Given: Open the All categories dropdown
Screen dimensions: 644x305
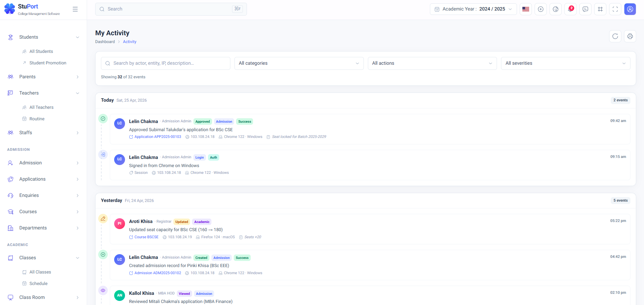Looking at the screenshot, I should point(299,63).
